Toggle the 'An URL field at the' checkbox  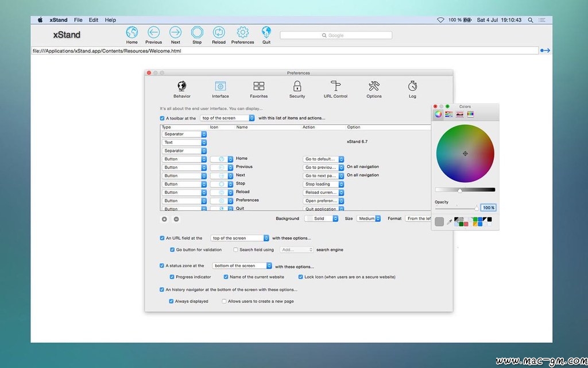(162, 238)
